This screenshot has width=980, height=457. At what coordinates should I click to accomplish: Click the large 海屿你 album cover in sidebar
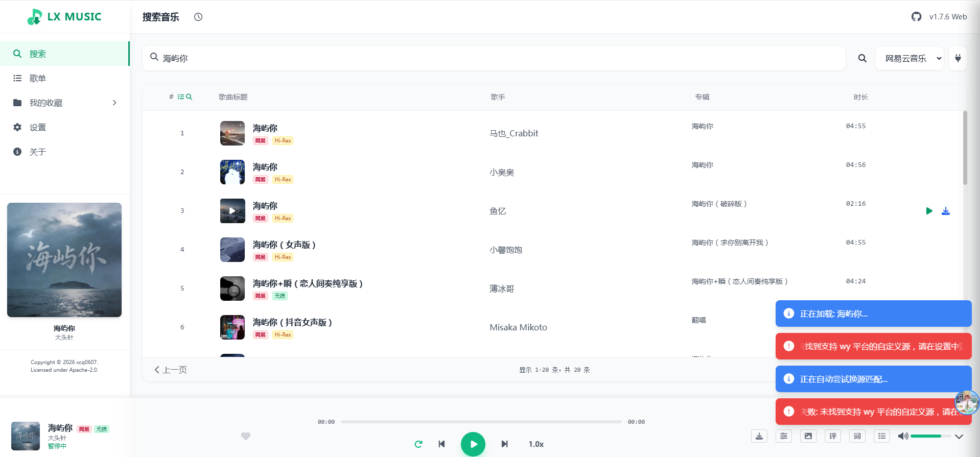click(x=64, y=260)
